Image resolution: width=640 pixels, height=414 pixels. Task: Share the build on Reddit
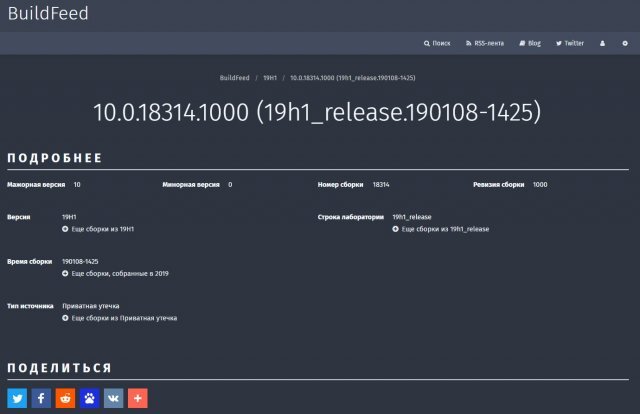pyautogui.click(x=65, y=398)
